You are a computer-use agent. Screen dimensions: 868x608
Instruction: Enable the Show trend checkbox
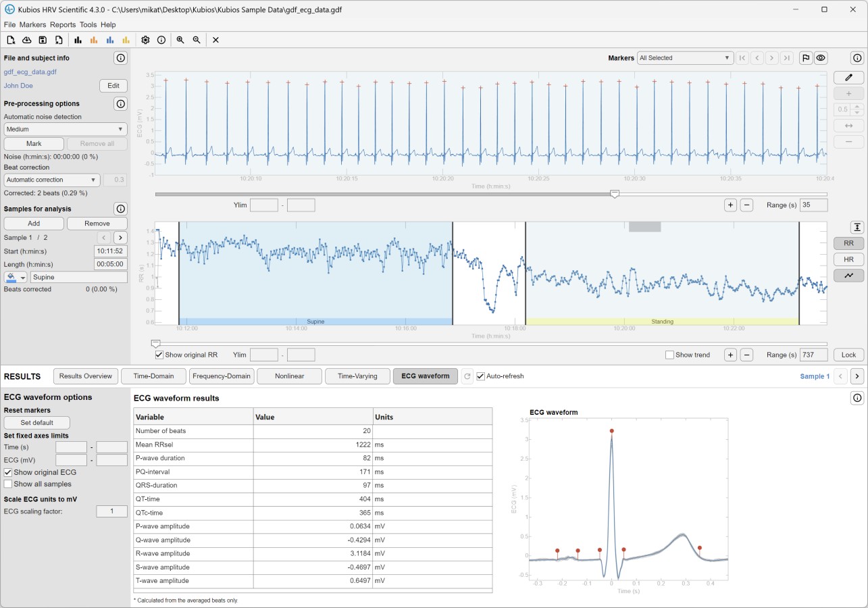click(x=669, y=355)
